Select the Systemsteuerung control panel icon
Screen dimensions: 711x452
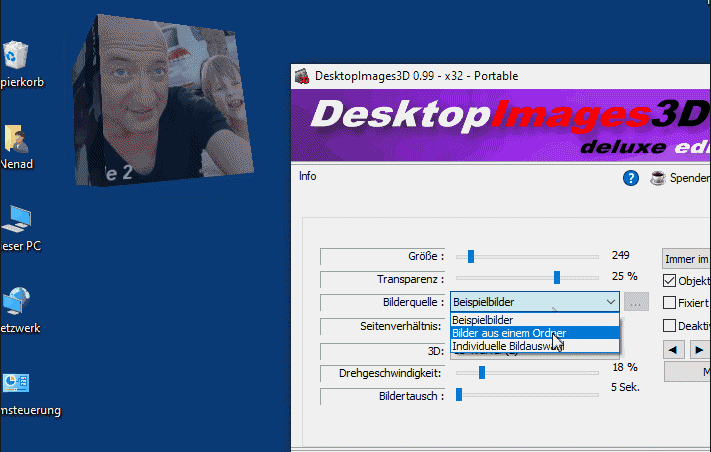point(16,383)
